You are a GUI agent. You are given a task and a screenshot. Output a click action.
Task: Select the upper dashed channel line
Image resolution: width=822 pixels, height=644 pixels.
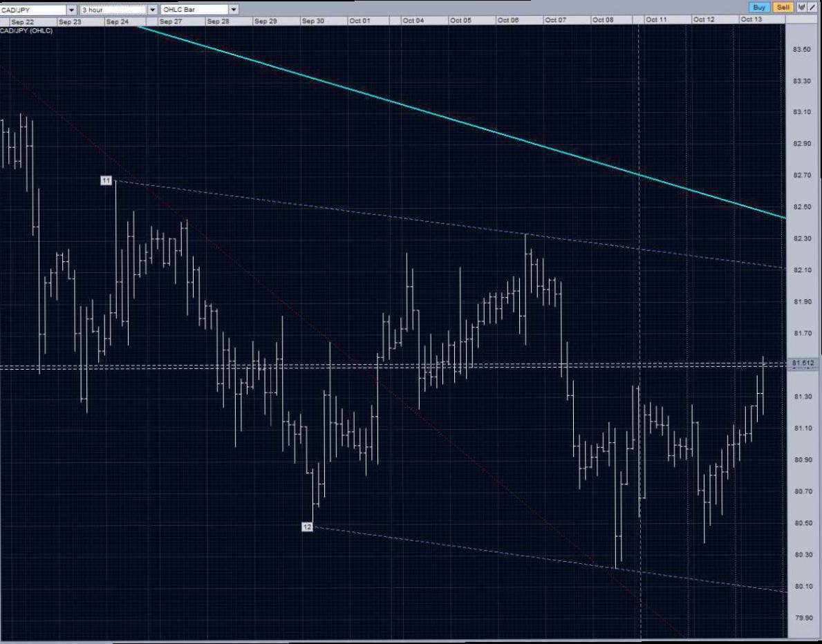coord(346,209)
